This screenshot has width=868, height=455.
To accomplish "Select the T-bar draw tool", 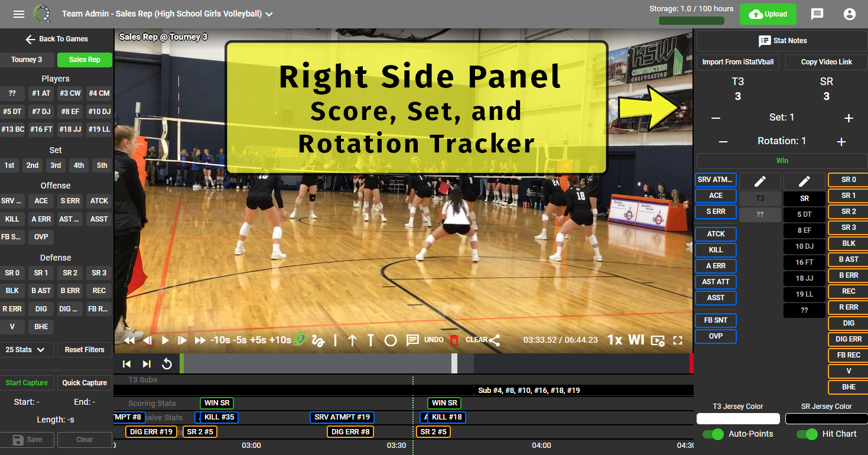I will [371, 340].
